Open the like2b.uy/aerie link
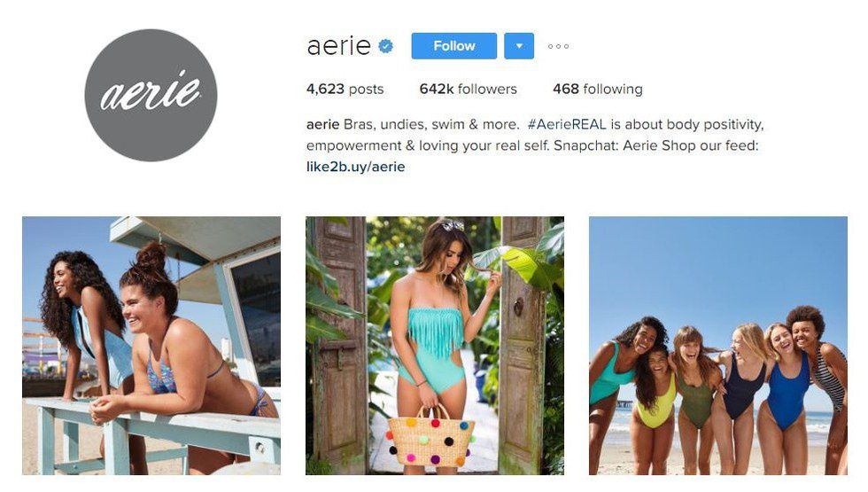This screenshot has height=492, width=868. pos(355,167)
